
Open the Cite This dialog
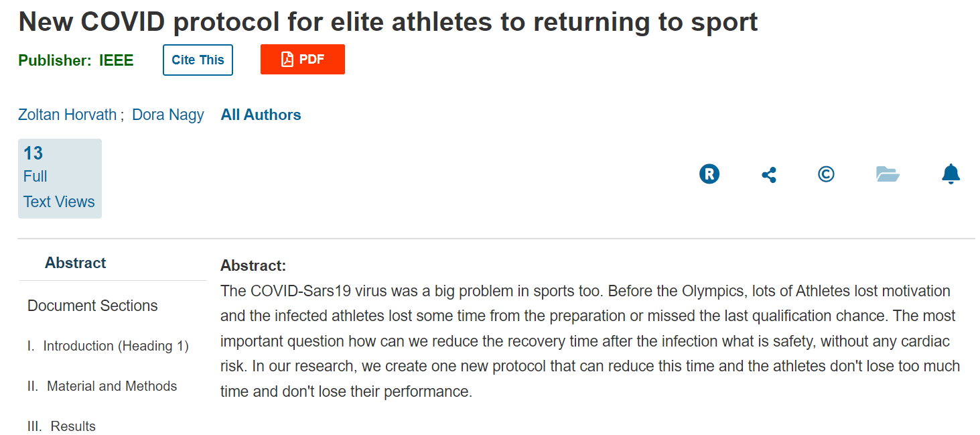(x=198, y=60)
